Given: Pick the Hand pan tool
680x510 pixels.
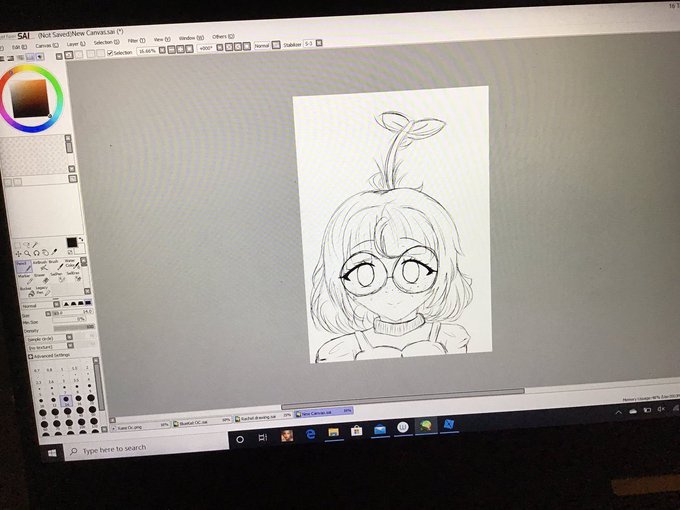Looking at the screenshot, I should (x=45, y=252).
